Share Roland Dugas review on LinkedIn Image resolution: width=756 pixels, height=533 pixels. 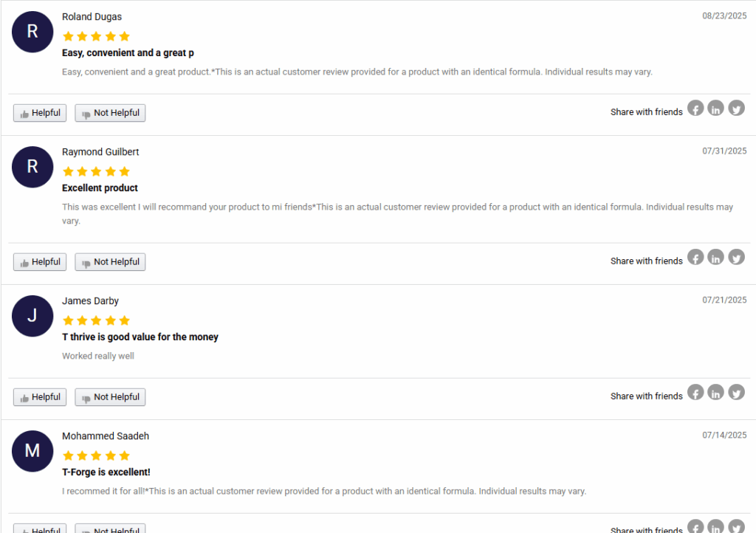[716, 108]
